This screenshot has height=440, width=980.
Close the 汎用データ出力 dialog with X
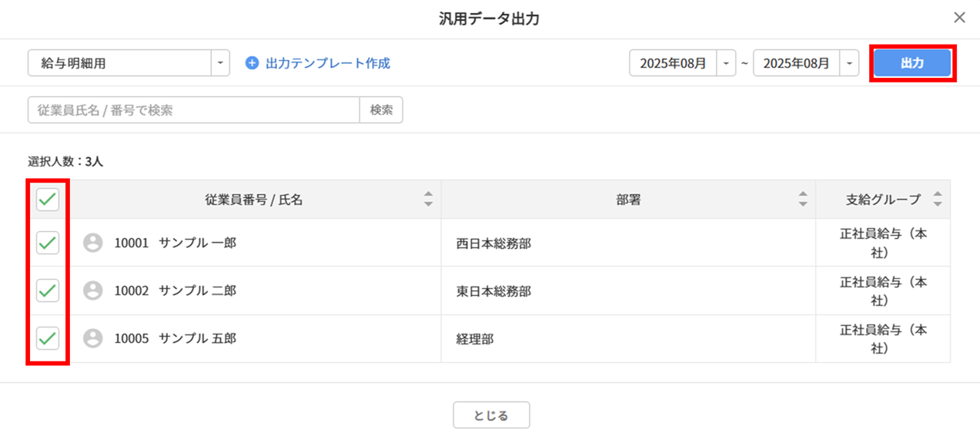point(959,18)
